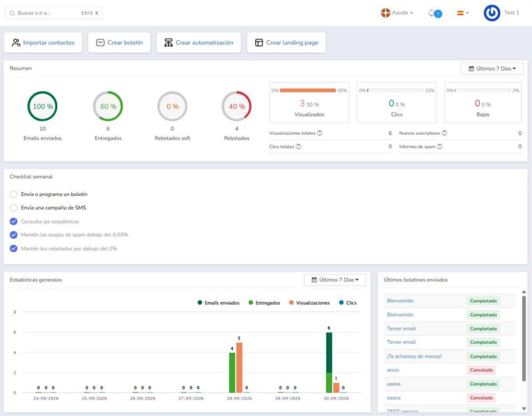
Task: Toggle Emails enviados legend series
Action: pos(218,303)
